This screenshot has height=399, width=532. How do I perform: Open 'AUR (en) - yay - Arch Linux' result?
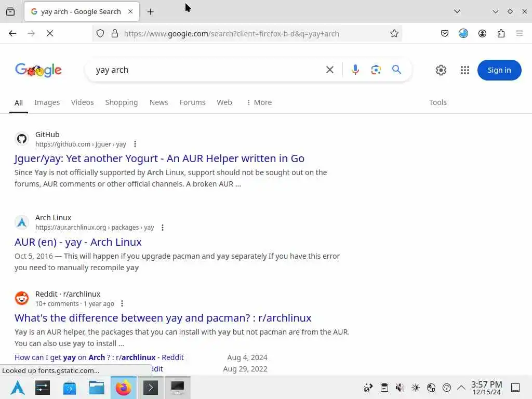pos(78,242)
